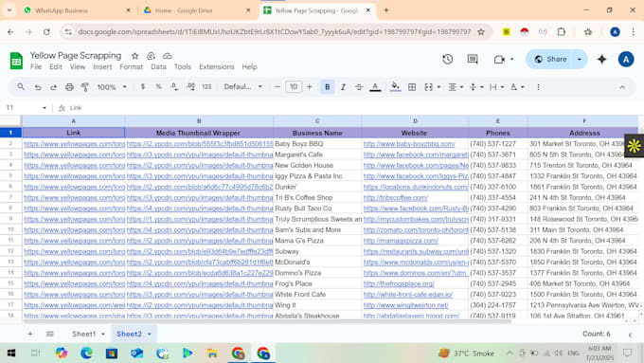Open the Extensions menu
Viewport: 644px width, 363px height.
[x=217, y=66]
